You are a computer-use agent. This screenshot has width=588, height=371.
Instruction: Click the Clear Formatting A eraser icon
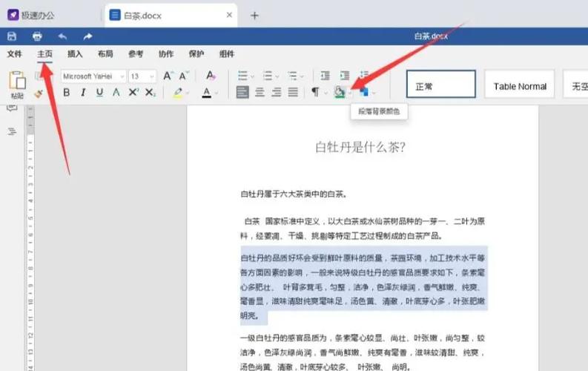click(x=211, y=76)
